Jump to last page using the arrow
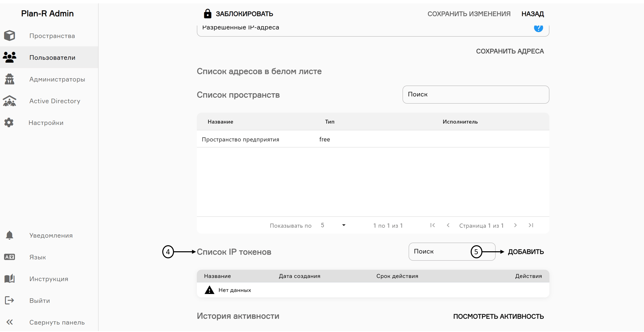The height and width of the screenshot is (332, 644). tap(531, 225)
